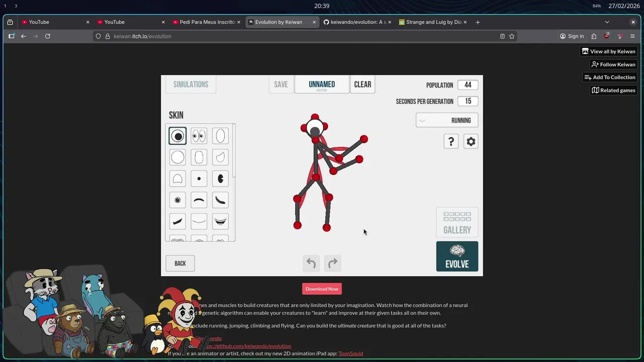Image resolution: width=644 pixels, height=362 pixels.
Task: Click the Download Now button
Action: coord(322,289)
